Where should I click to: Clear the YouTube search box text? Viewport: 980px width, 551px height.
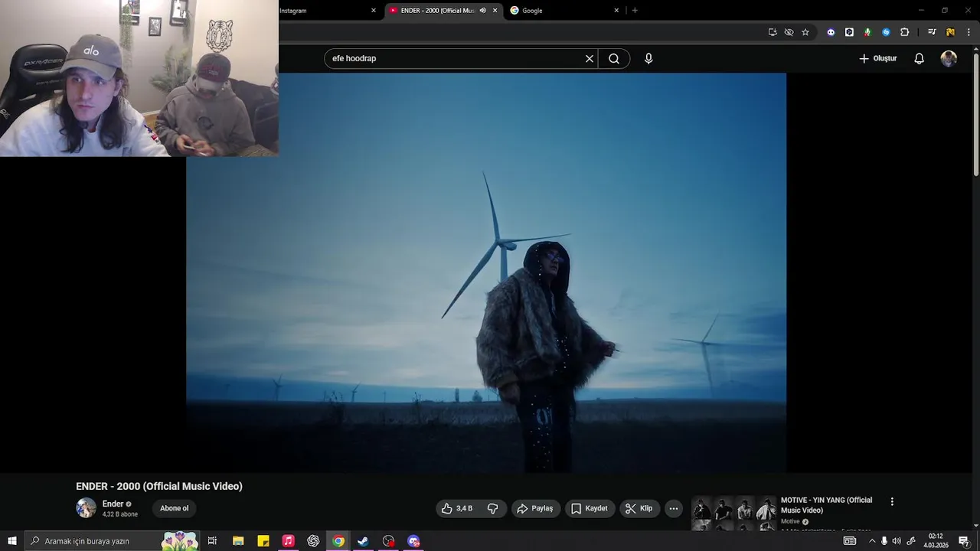pos(590,59)
